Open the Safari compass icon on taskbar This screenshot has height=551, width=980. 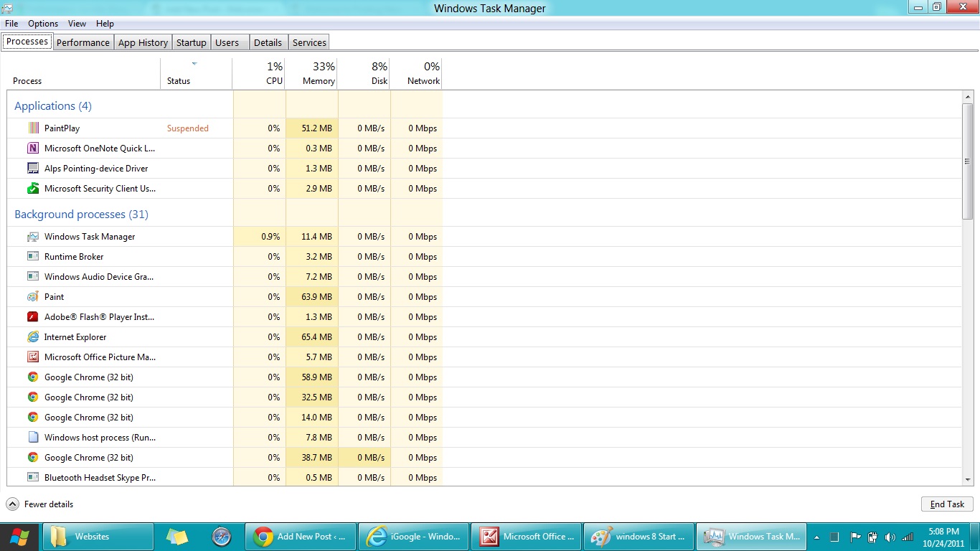click(x=222, y=537)
